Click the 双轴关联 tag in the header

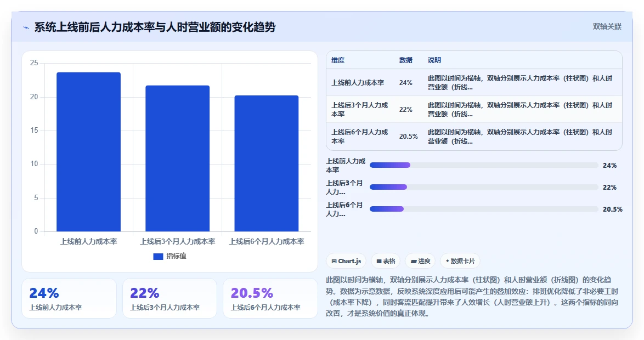pos(607,27)
